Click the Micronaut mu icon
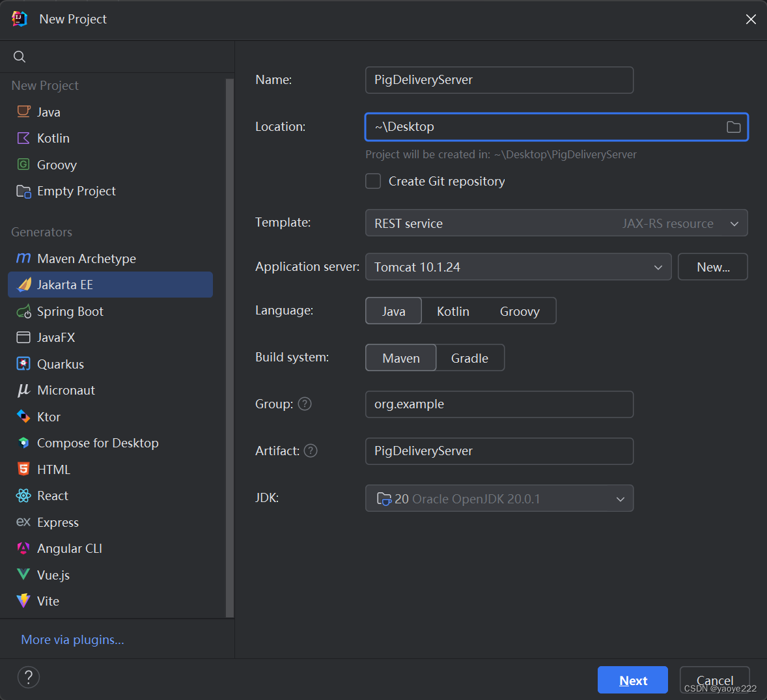Screen dimensions: 767x700 [x=23, y=390]
